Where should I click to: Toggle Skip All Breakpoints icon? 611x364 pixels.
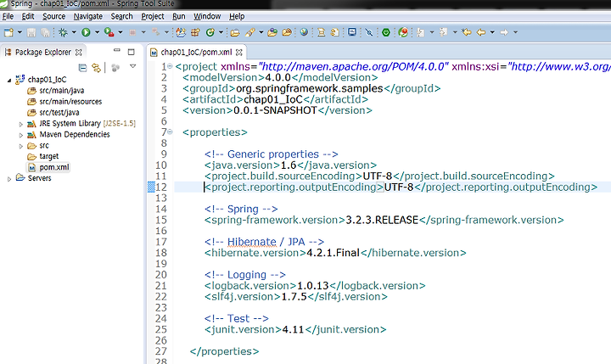coord(368,32)
